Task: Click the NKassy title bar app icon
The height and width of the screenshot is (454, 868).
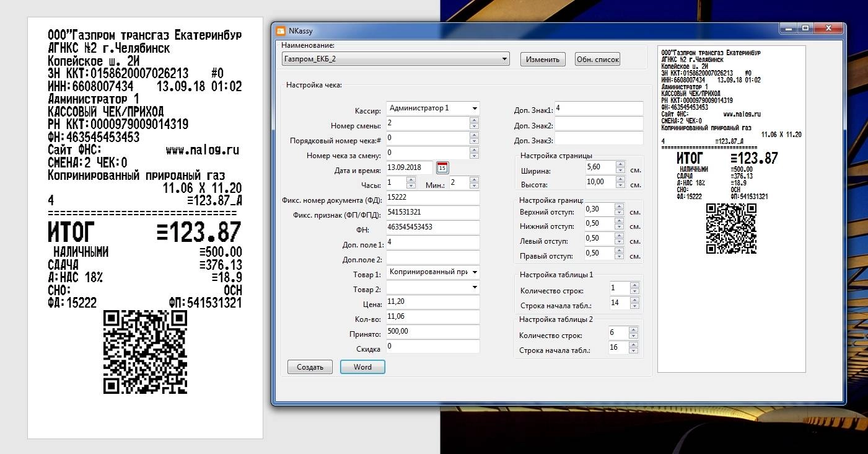Action: [280, 30]
